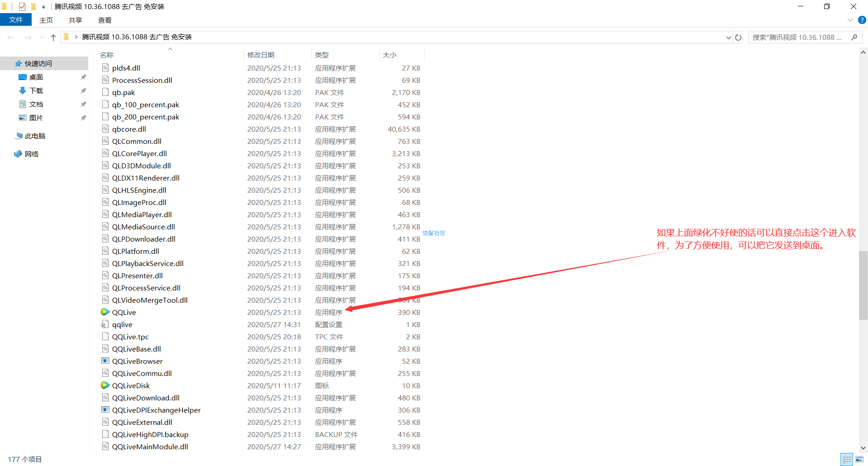Select the QQLiveHighDPI.backup file icon

click(105, 434)
